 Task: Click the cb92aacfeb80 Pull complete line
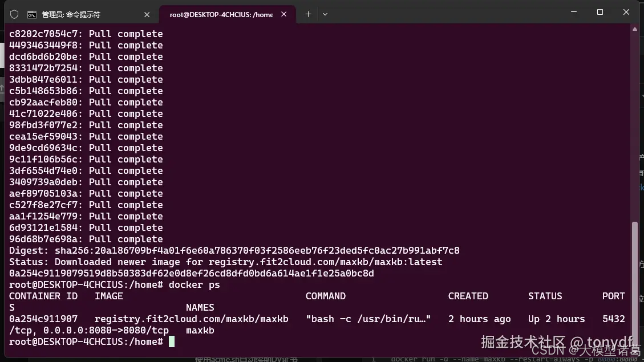(x=86, y=102)
